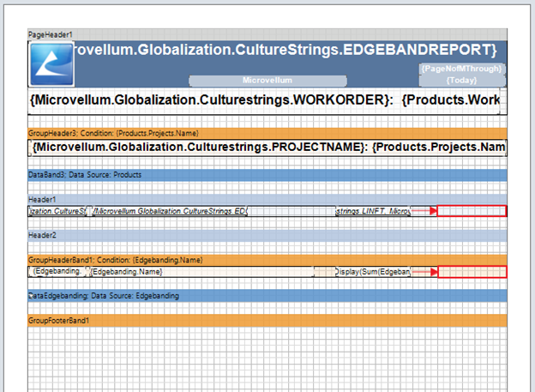This screenshot has height=392, width=535.
Task: Select the GroupFooterBand1 band bar
Action: pyautogui.click(x=267, y=321)
